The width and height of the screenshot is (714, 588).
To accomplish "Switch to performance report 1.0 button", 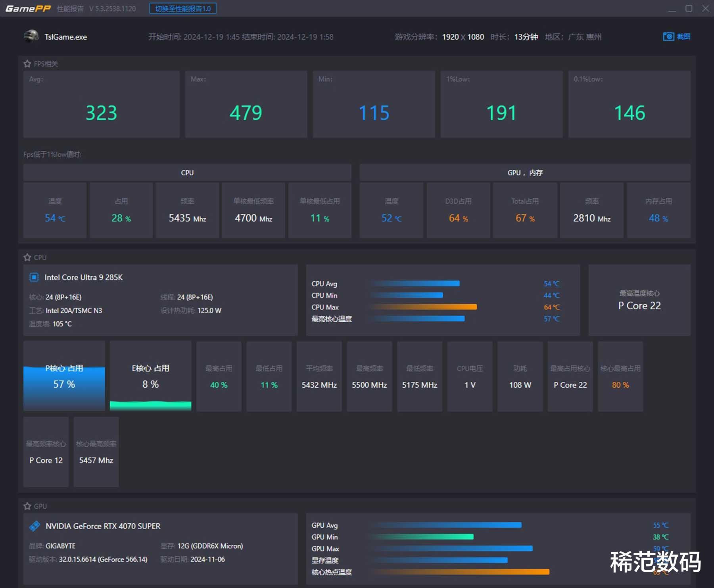I will tap(182, 8).
